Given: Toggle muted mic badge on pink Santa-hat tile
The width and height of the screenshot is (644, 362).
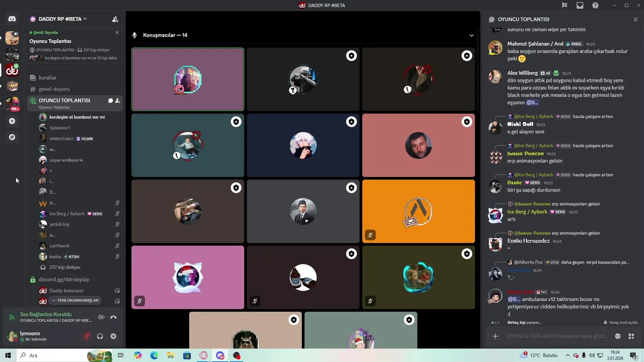Looking at the screenshot, I should tap(139, 301).
